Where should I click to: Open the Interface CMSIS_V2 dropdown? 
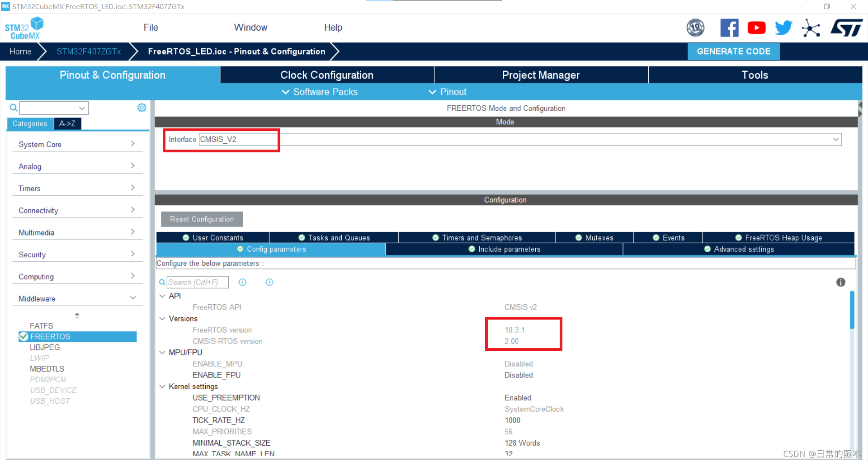520,139
